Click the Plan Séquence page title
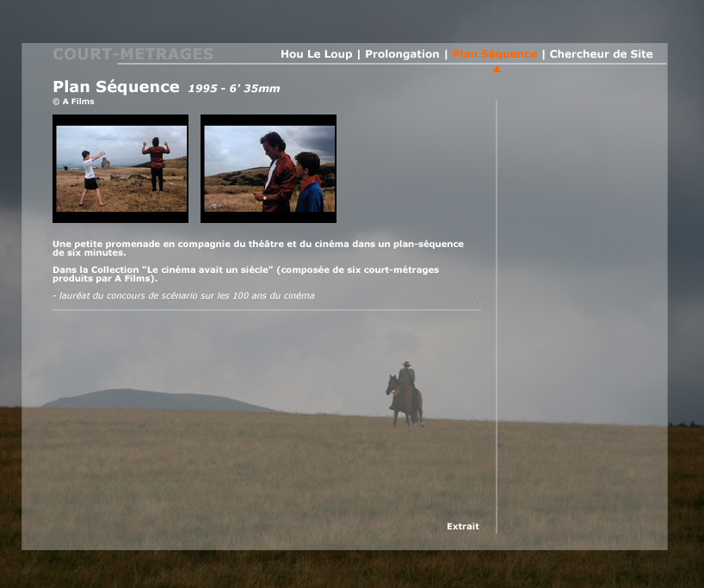Viewport: 704px width, 588px height. coord(116,86)
